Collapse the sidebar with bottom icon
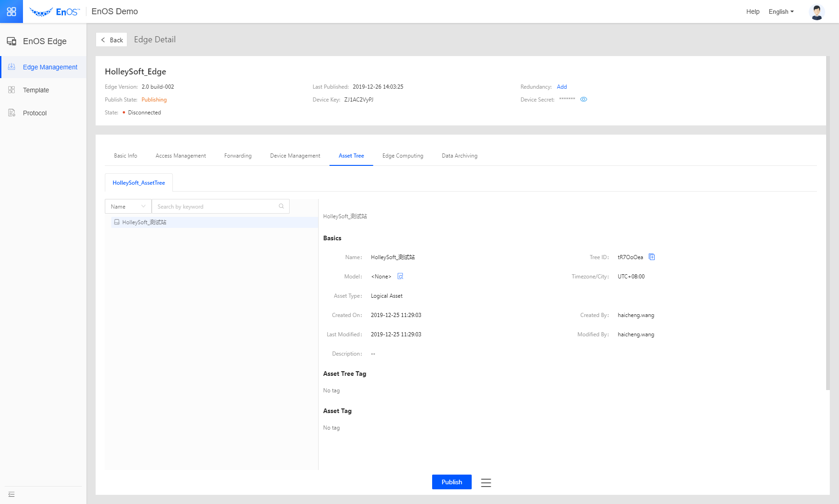 pos(11,494)
